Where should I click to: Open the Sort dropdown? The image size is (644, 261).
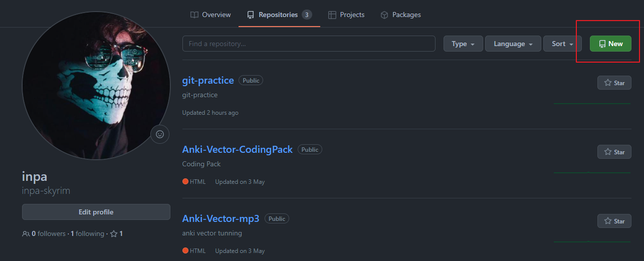pos(562,44)
